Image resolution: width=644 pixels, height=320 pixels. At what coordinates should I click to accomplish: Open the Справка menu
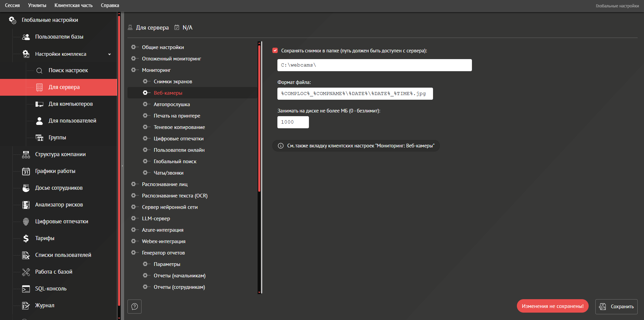(110, 5)
